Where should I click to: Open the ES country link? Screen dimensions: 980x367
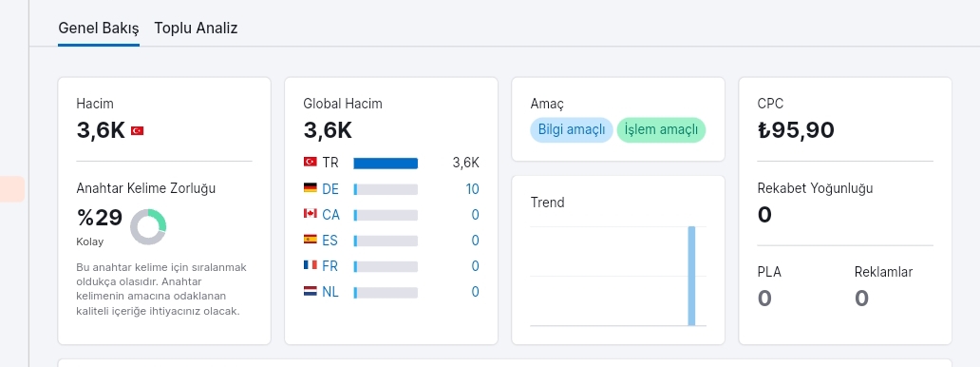(330, 241)
